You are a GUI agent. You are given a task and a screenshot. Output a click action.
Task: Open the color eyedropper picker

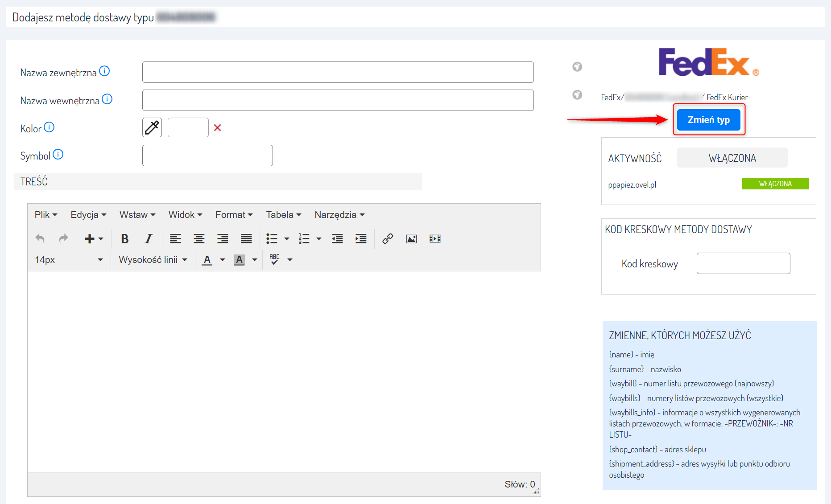(152, 127)
